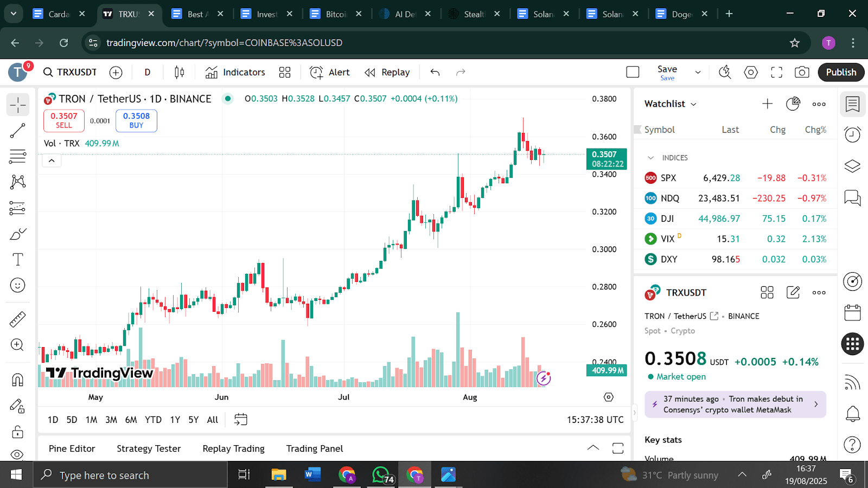Expand the bottom panel with up arrow
The width and height of the screenshot is (868, 488).
593,448
